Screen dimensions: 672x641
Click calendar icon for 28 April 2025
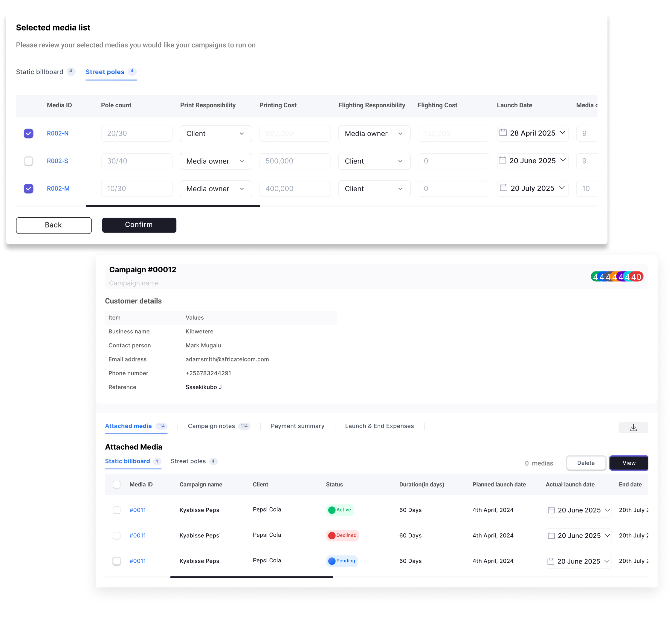[x=503, y=132]
